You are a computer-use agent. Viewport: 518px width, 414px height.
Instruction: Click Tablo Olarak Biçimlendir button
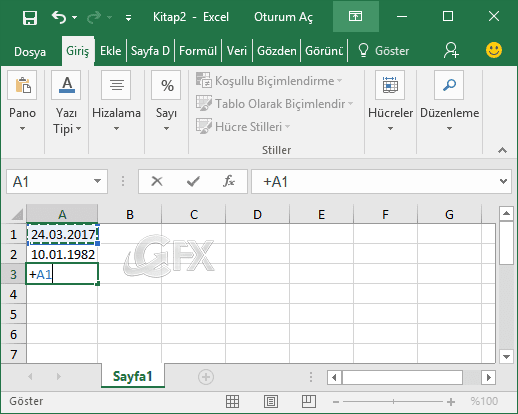274,104
